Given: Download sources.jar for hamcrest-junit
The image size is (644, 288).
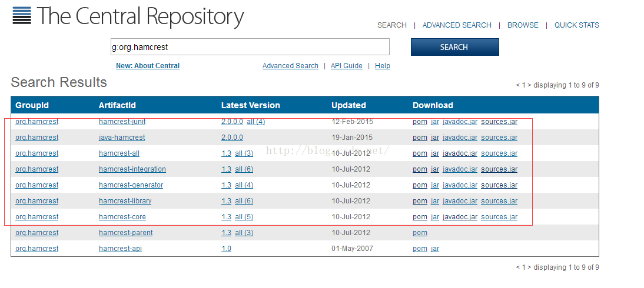Looking at the screenshot, I should pos(499,122).
